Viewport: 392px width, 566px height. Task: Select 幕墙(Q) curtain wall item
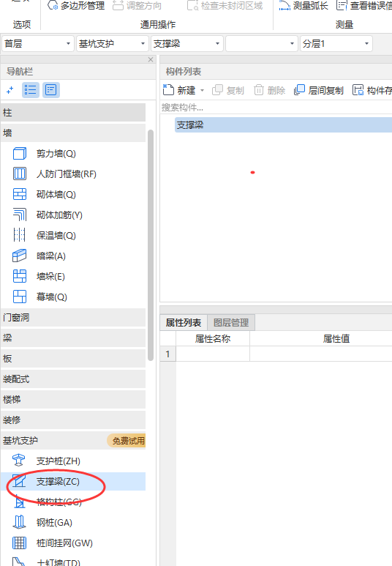point(52,297)
